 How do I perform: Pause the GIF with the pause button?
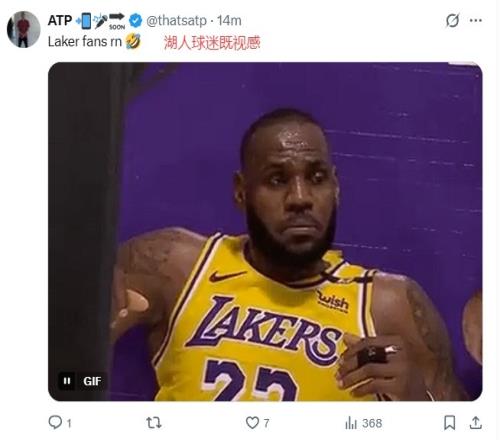click(x=67, y=381)
